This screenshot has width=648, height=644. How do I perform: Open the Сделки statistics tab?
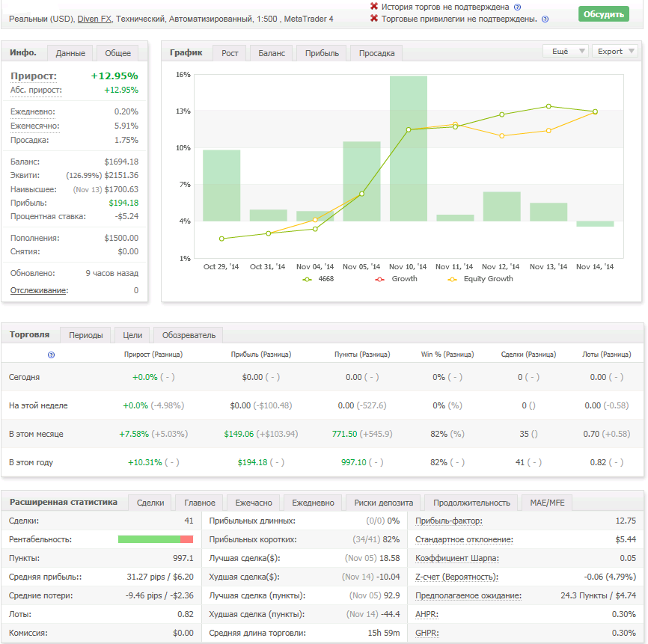click(150, 503)
